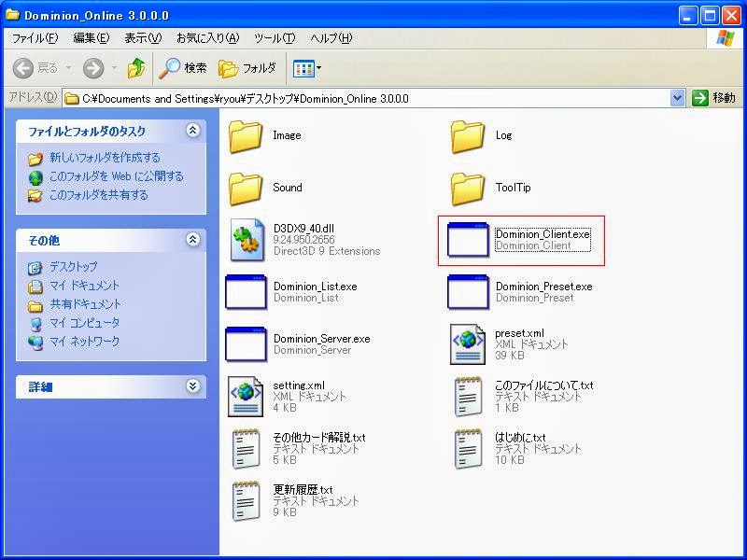
Task: Collapse the ファイルとフォルダのタスク panel
Action: pos(192,131)
